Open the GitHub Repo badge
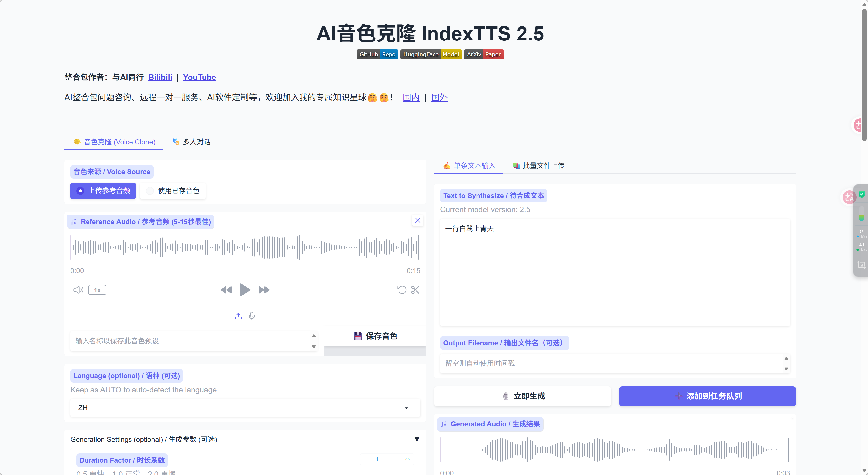This screenshot has width=868, height=475. [377, 55]
